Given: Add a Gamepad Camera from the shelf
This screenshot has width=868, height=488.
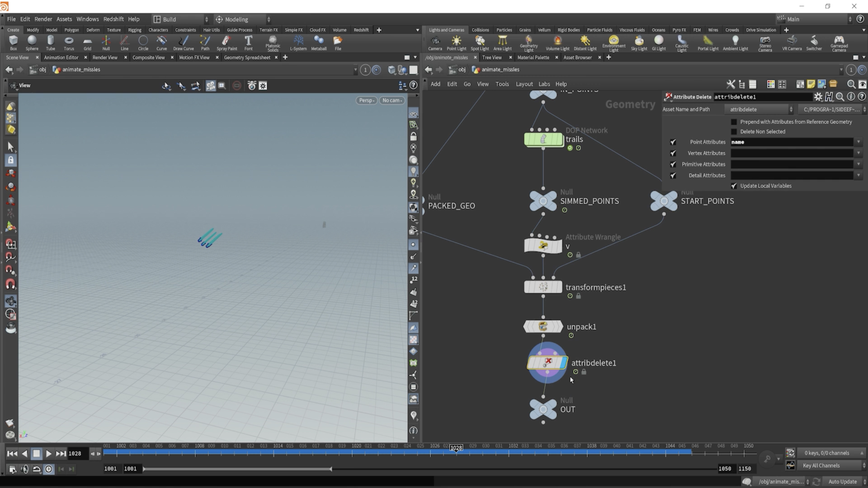Looking at the screenshot, I should (x=839, y=44).
